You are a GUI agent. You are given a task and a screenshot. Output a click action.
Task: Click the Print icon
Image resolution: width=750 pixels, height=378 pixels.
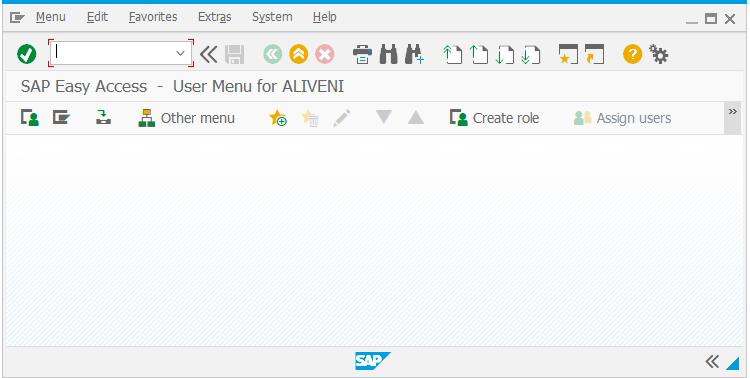(363, 54)
